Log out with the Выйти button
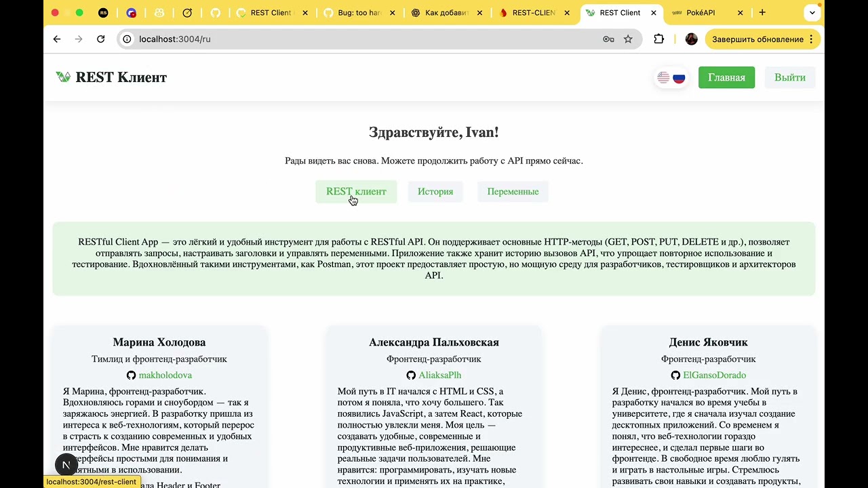This screenshot has width=868, height=488. point(790,77)
